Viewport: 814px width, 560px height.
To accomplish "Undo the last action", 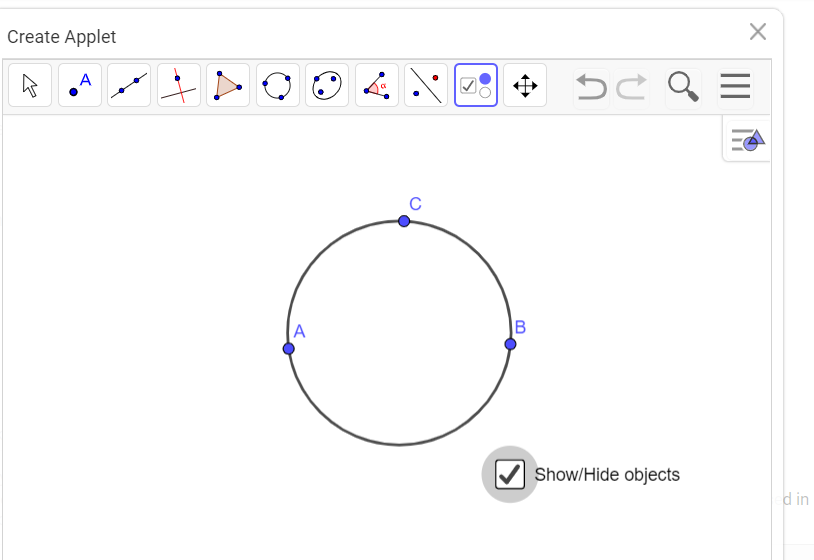I will 591,87.
